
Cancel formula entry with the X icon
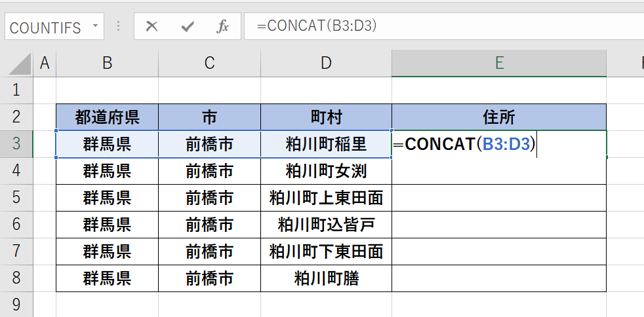pos(152,27)
